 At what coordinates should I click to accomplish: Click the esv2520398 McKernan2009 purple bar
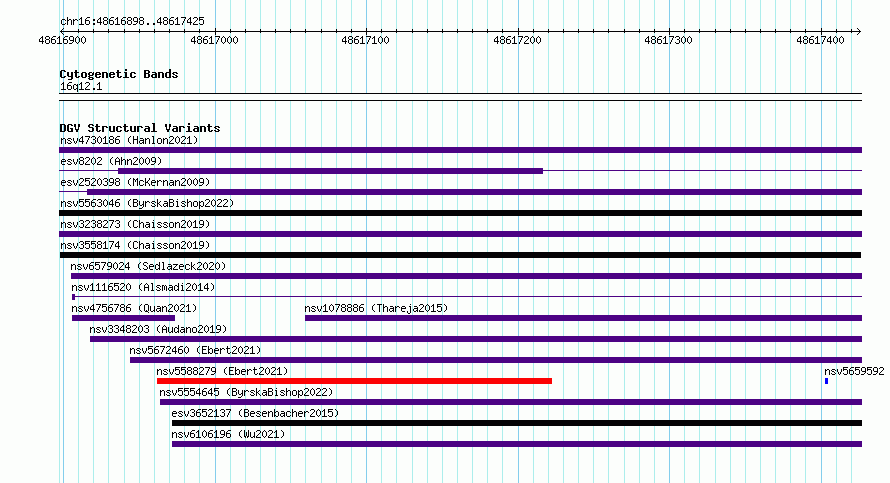tap(475, 192)
